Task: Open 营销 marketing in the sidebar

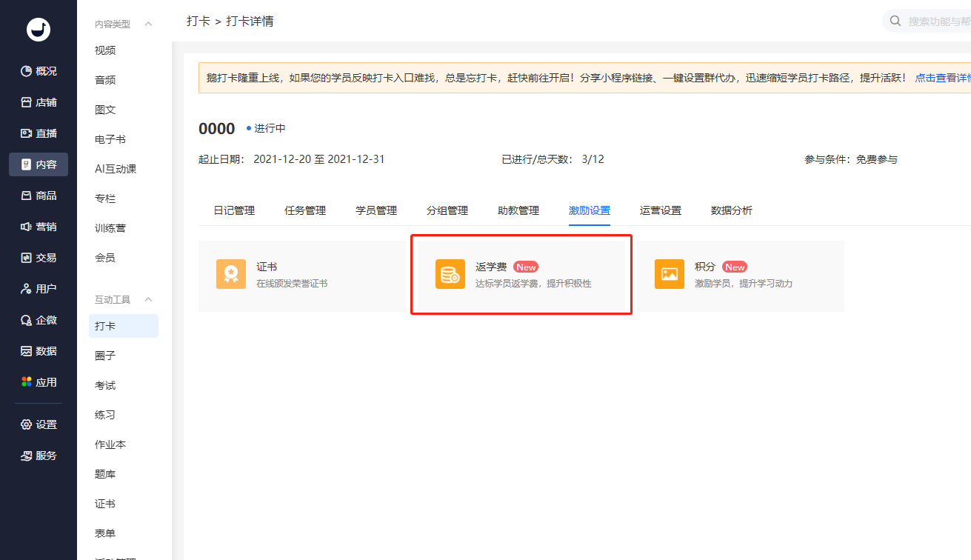Action: (39, 227)
